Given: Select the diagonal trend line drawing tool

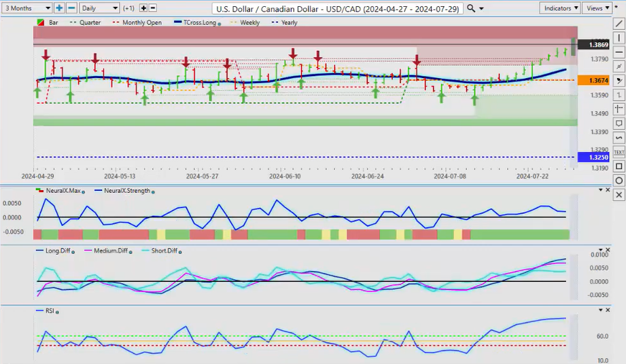Looking at the screenshot, I should [619, 24].
